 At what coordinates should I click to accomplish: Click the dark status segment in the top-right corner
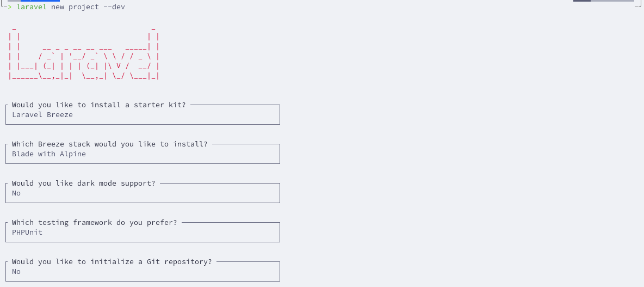[581, 1]
